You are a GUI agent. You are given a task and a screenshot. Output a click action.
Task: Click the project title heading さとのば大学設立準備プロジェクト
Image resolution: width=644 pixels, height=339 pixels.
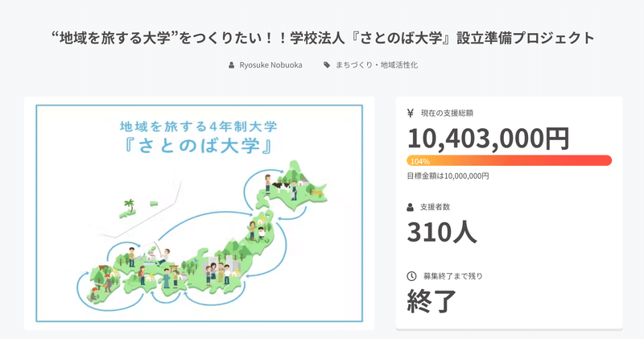click(x=323, y=37)
